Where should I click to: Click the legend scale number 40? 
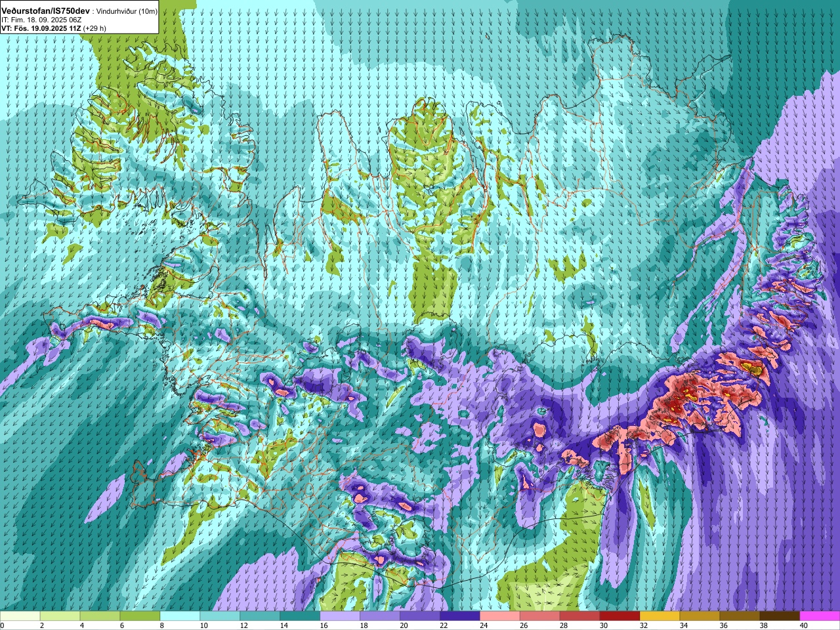pos(804,625)
